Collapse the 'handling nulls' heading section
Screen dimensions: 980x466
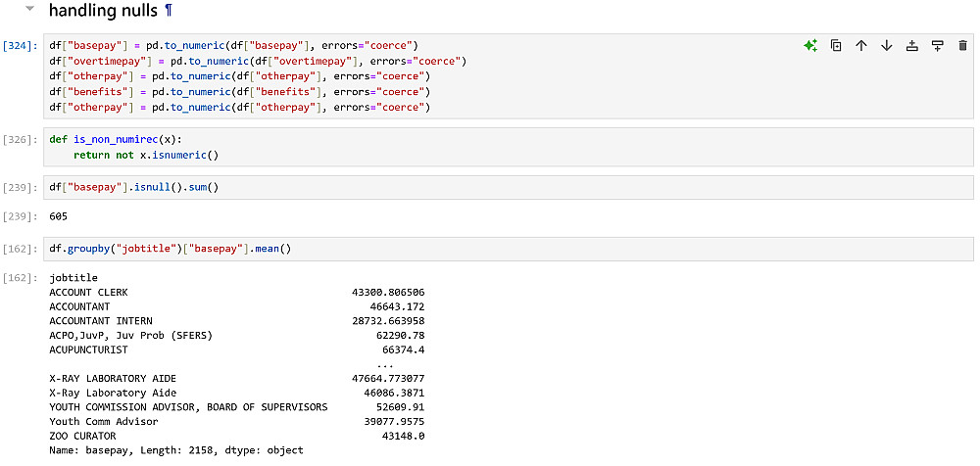pos(30,11)
